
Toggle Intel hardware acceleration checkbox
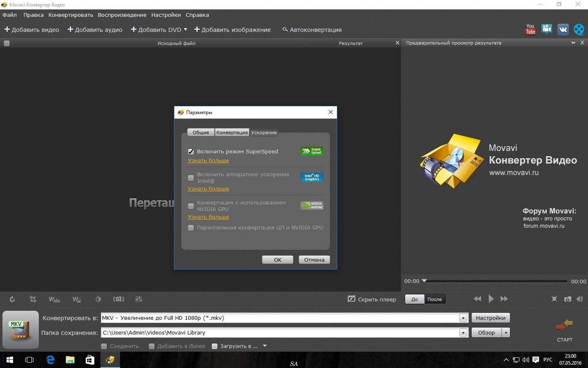point(191,178)
